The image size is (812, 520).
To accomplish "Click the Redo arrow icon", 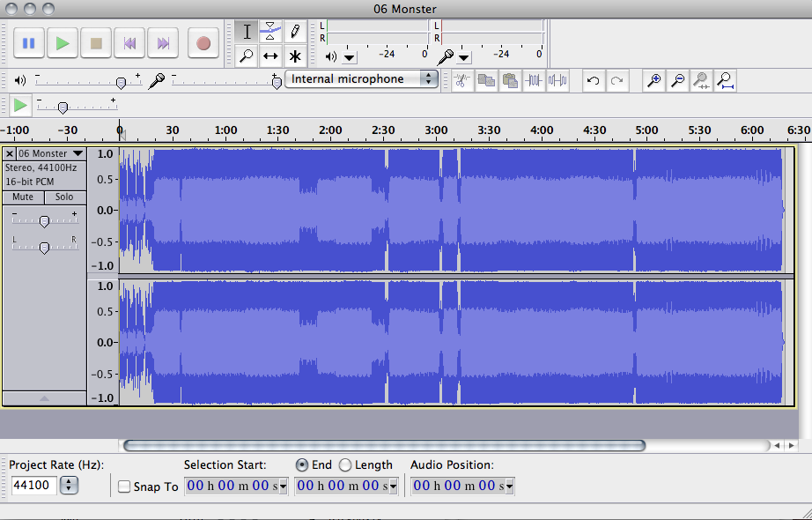I will tap(616, 80).
